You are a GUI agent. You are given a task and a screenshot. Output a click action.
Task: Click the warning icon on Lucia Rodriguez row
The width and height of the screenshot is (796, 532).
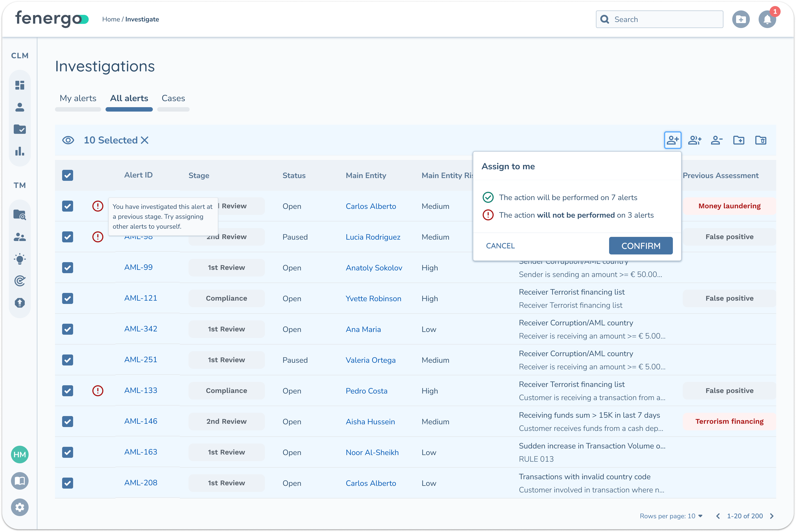click(x=98, y=237)
